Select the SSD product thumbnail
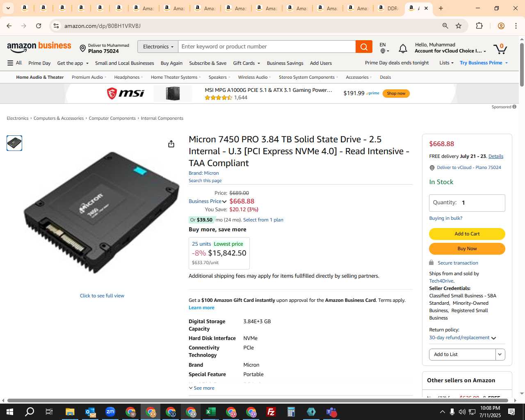Screen dimensions: 525x420 14,143
